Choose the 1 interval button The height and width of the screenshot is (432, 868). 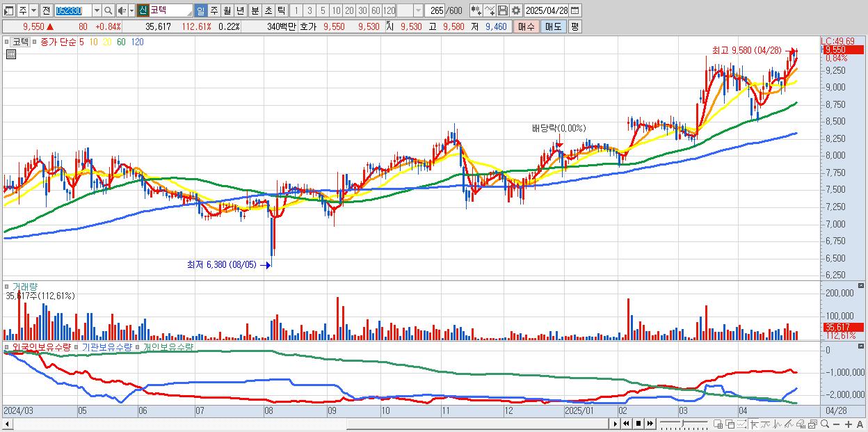[296, 10]
